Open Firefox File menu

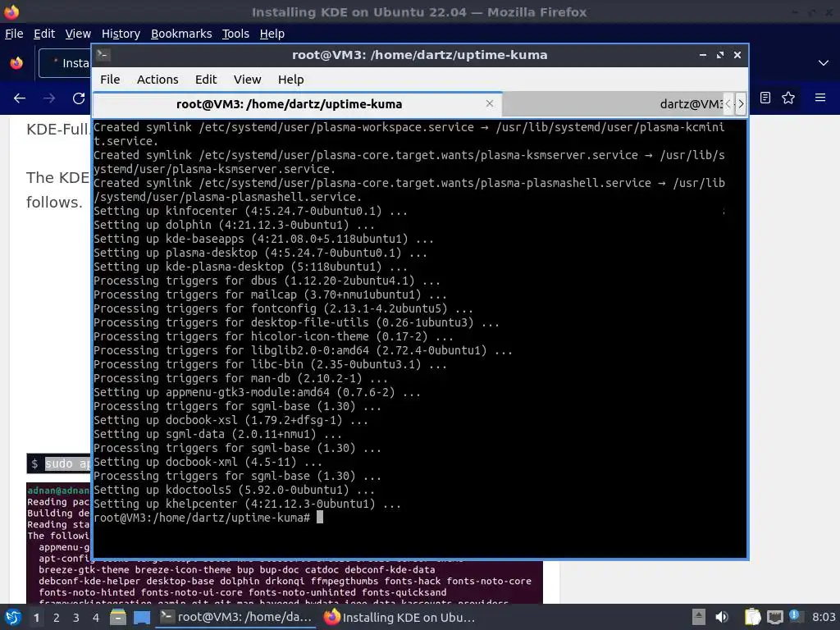point(14,34)
